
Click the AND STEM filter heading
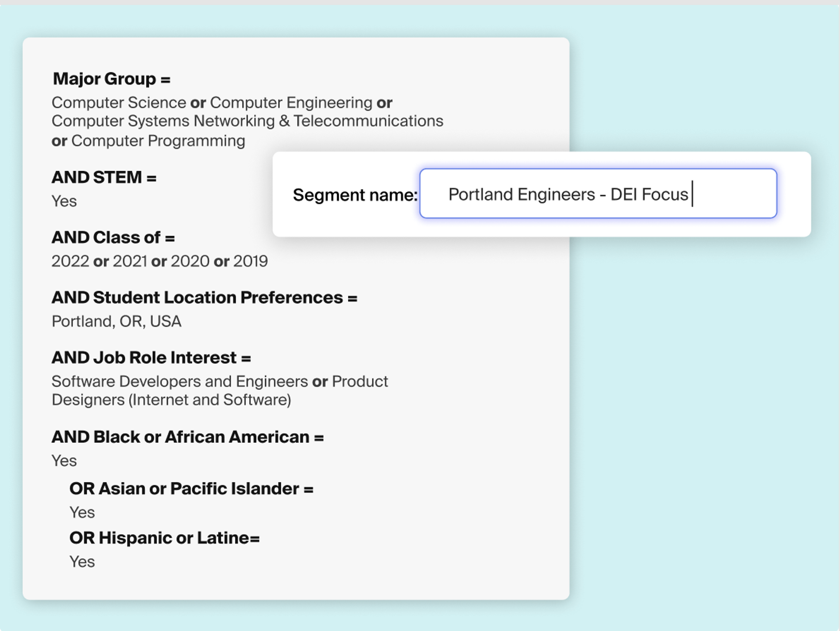(x=104, y=177)
